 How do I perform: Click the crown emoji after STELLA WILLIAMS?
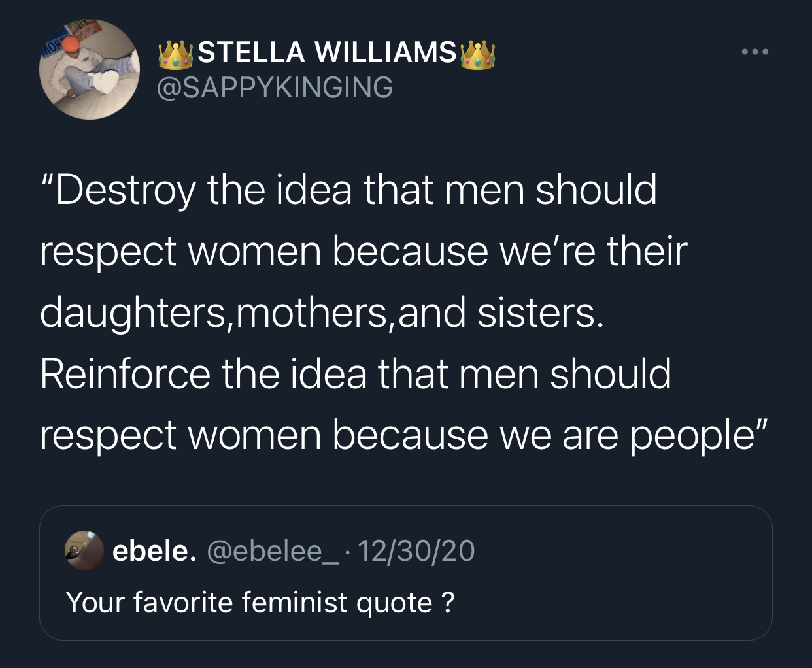(x=478, y=54)
